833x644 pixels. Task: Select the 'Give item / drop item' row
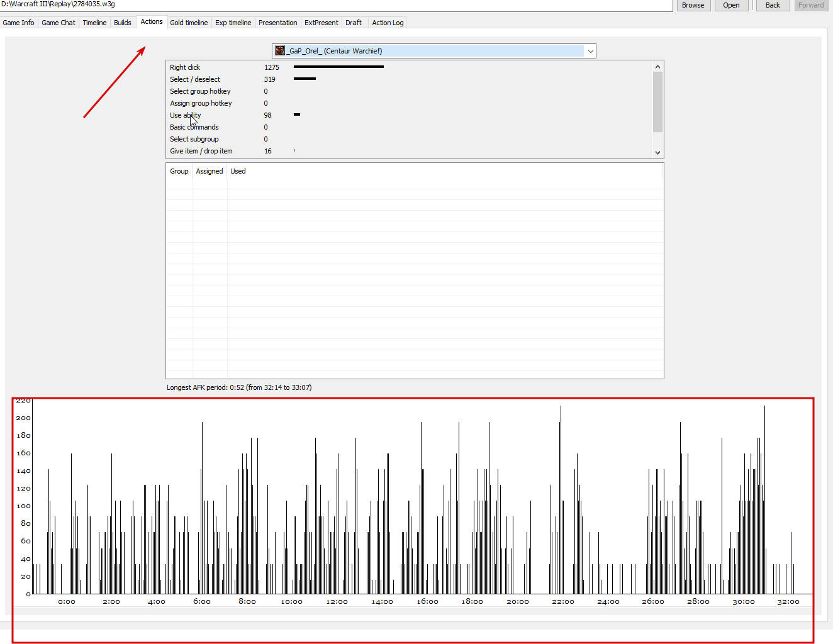(x=410, y=151)
